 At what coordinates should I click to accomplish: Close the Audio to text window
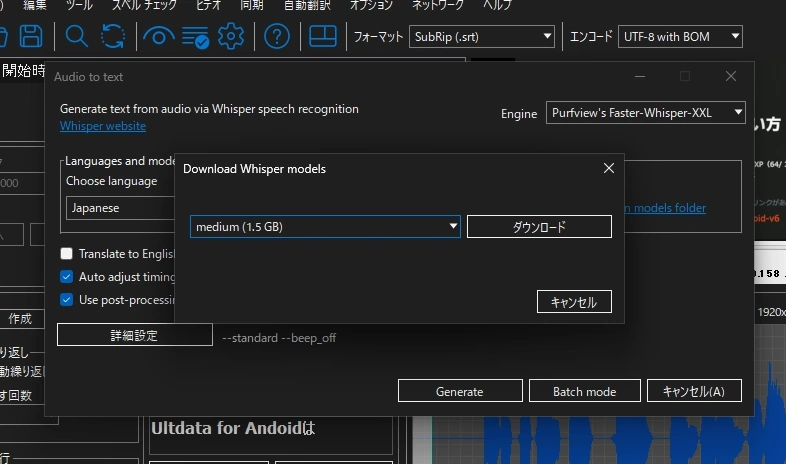730,76
